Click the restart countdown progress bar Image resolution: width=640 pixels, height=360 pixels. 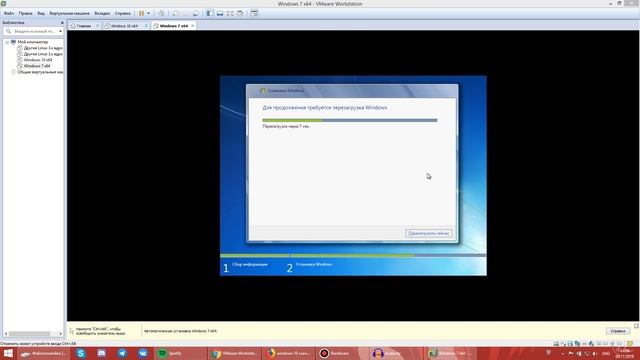[x=350, y=120]
